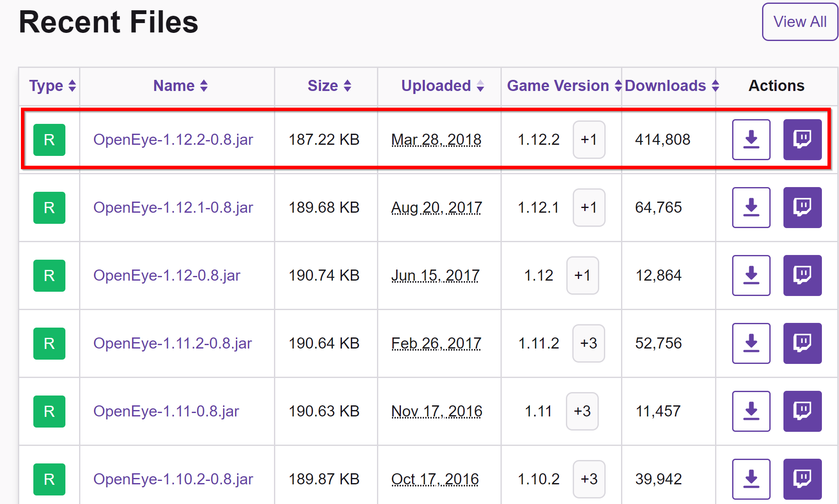This screenshot has width=839, height=504.
Task: Click the Feb 26, 2017 upload date
Action: (436, 343)
